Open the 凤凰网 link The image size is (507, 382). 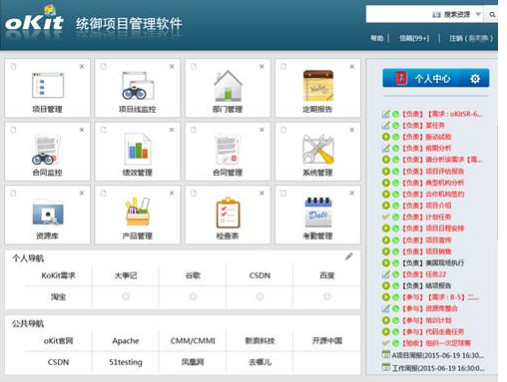193,362
